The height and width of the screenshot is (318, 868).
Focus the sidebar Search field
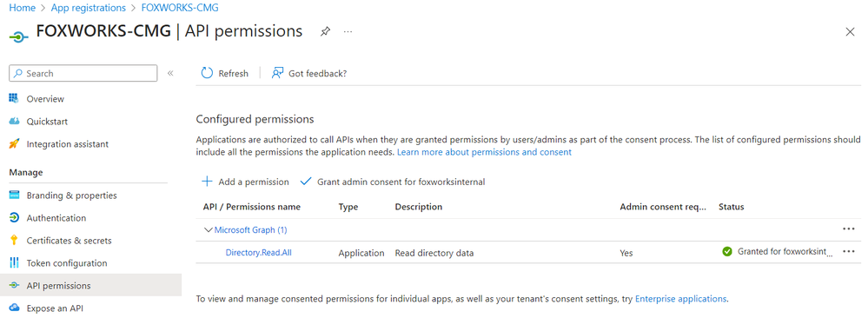[83, 73]
